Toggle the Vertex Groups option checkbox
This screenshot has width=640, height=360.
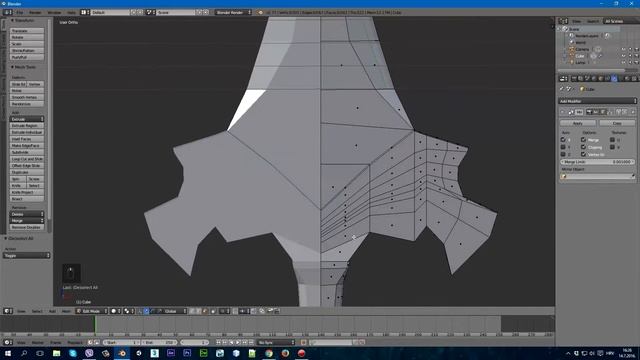point(584,154)
